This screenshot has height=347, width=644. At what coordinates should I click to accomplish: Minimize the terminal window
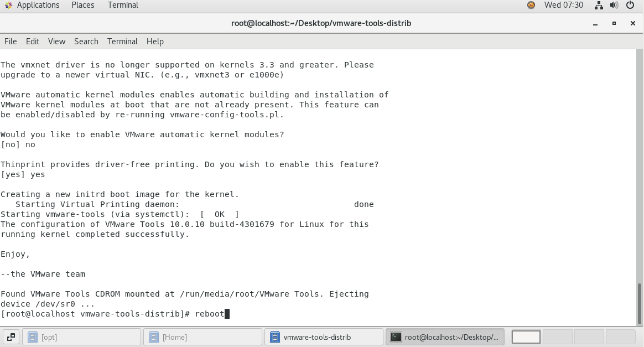click(x=595, y=23)
